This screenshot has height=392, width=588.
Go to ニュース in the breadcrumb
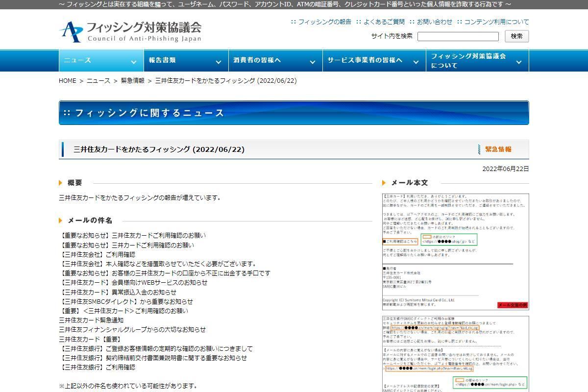98,81
